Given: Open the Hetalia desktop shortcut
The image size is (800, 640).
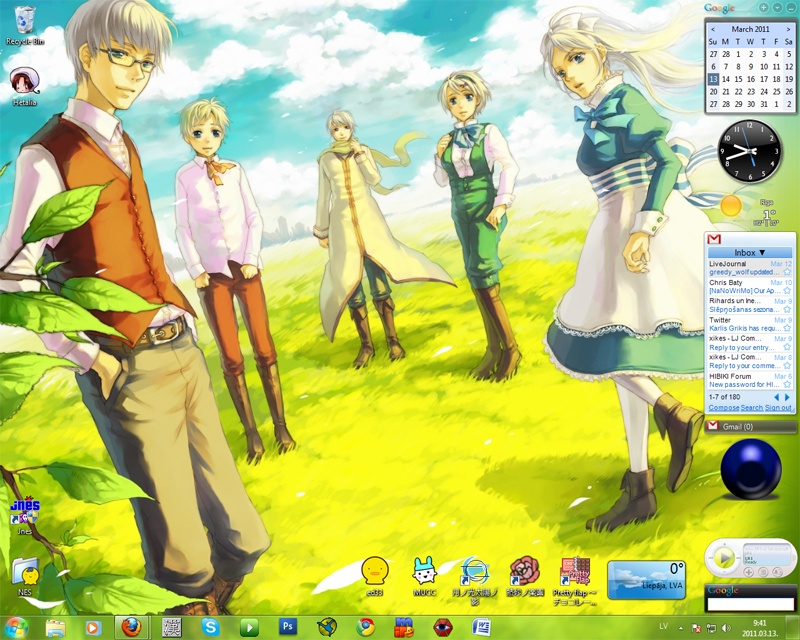Looking at the screenshot, I should pos(24,86).
